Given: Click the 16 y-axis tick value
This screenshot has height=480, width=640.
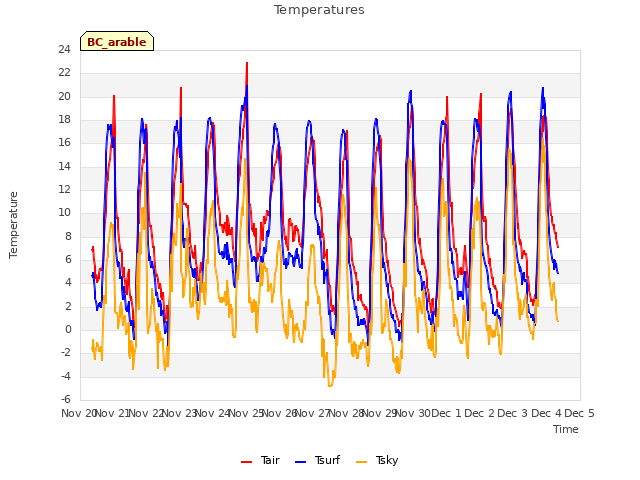Looking at the screenshot, I should (64, 143).
